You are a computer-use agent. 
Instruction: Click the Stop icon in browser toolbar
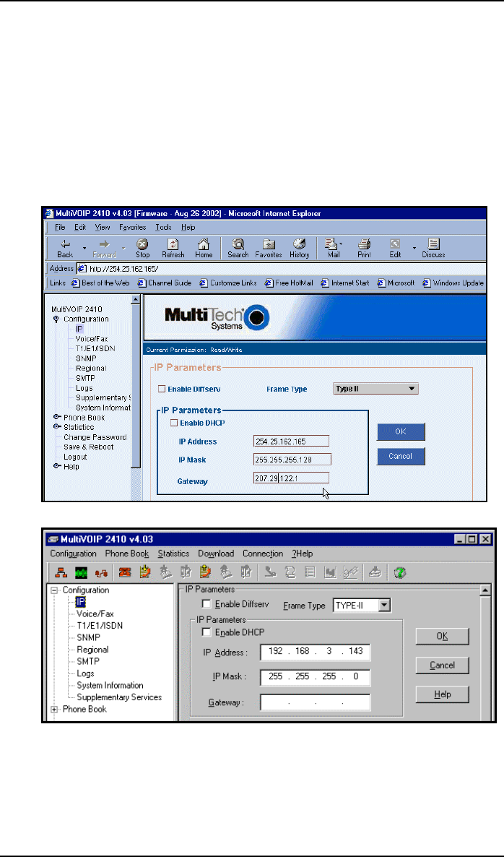point(142,248)
